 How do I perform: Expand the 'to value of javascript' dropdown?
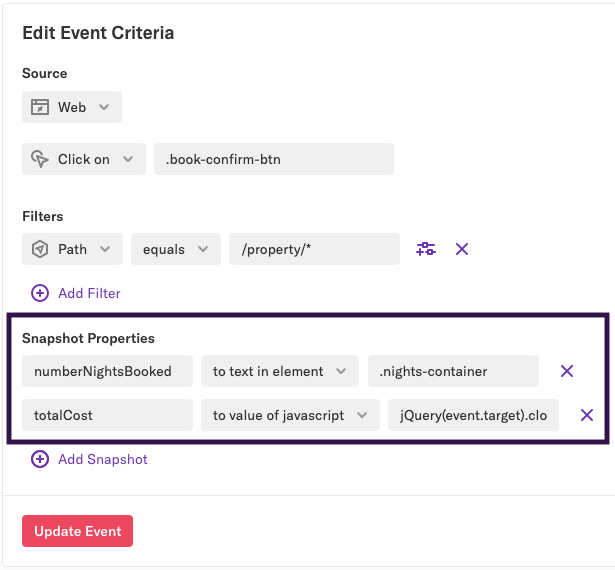(290, 415)
